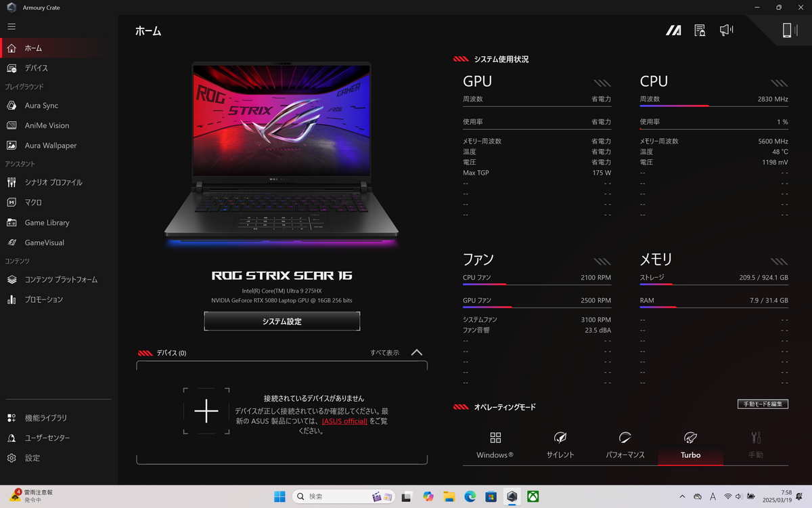Open Aura Sync lighting page
The width and height of the screenshot is (812, 508).
[x=59, y=106]
